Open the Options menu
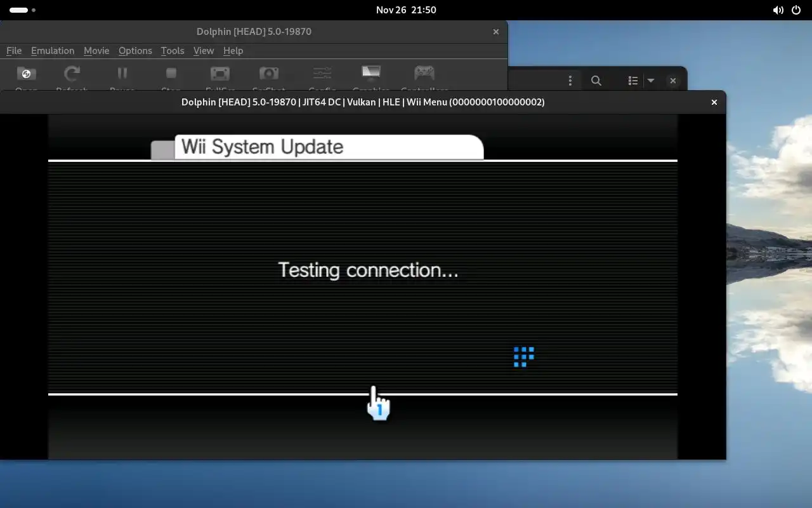 (135, 51)
